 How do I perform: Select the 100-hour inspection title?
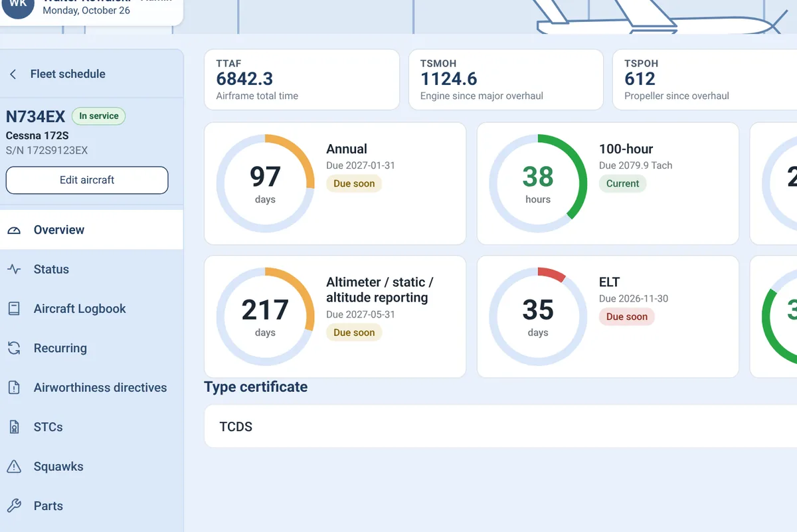point(626,149)
